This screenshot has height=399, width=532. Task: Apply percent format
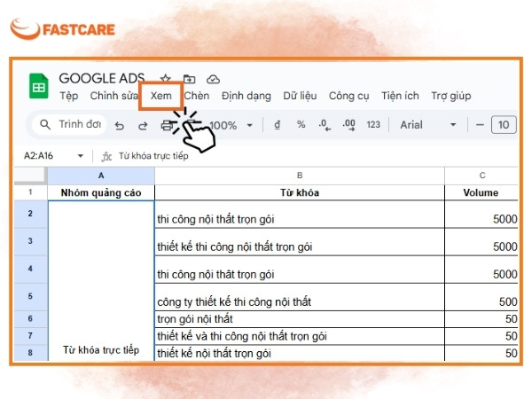pos(301,124)
